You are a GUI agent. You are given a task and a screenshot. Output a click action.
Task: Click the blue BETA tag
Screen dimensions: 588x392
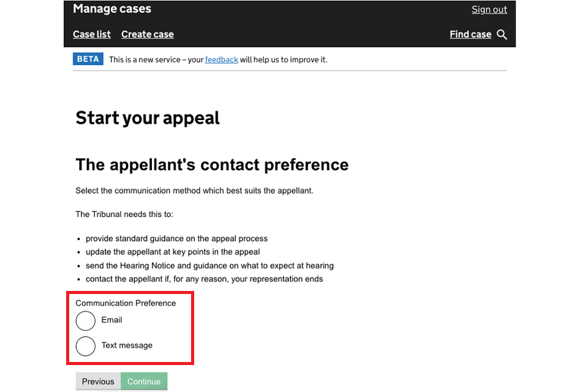pos(88,59)
